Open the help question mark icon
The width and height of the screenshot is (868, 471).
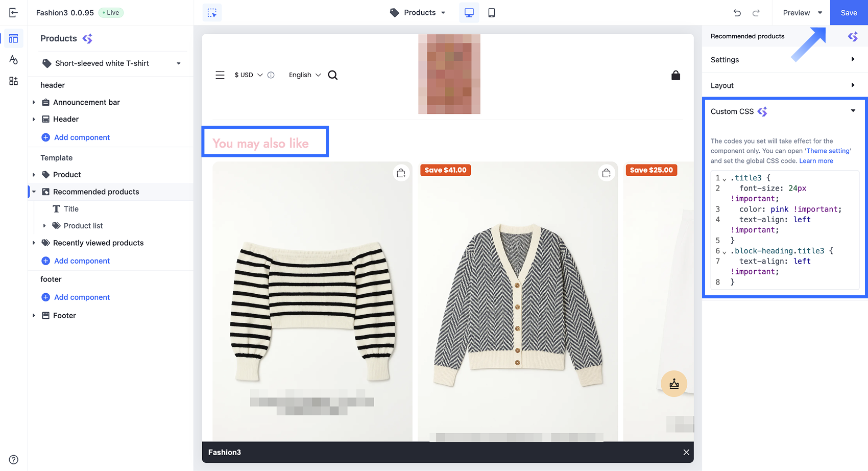(x=14, y=459)
